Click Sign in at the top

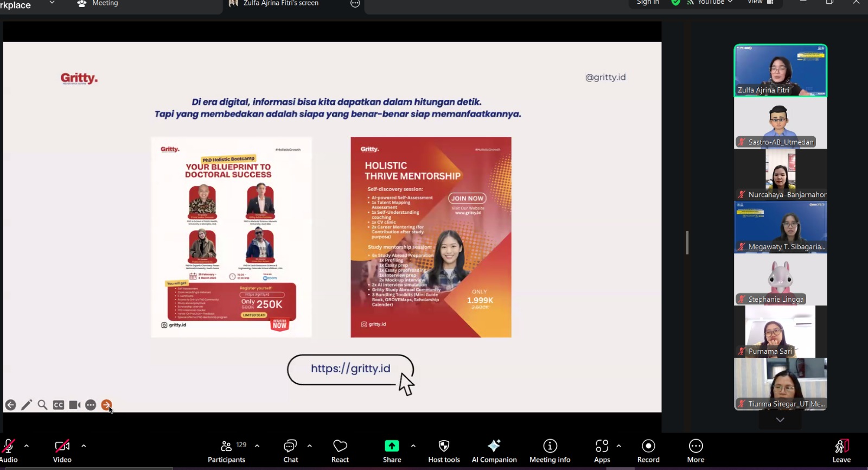click(648, 3)
